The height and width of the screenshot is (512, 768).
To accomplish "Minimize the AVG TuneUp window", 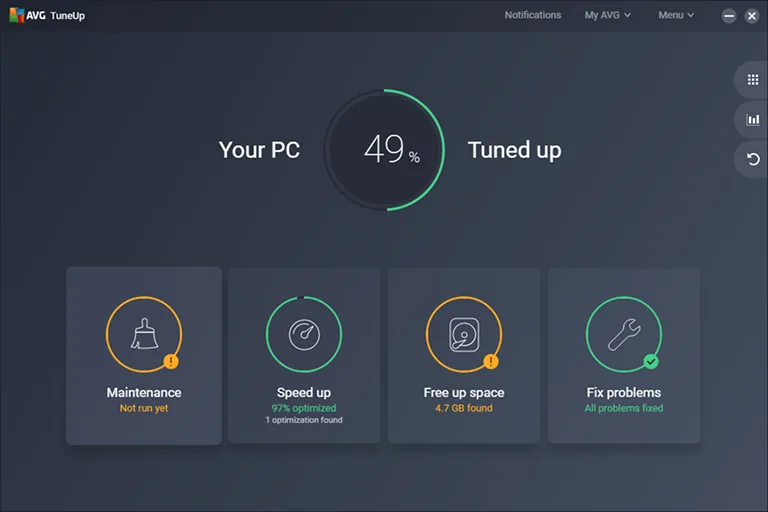I will coord(729,16).
